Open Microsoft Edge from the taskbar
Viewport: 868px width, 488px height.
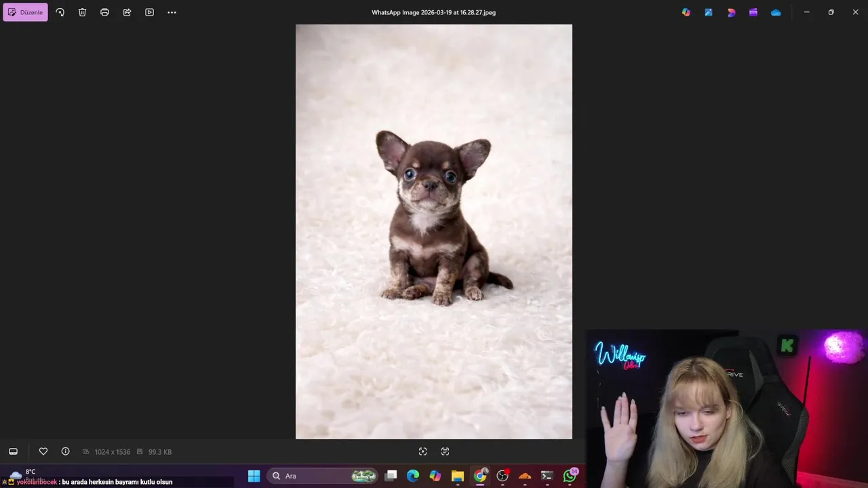pos(413,476)
